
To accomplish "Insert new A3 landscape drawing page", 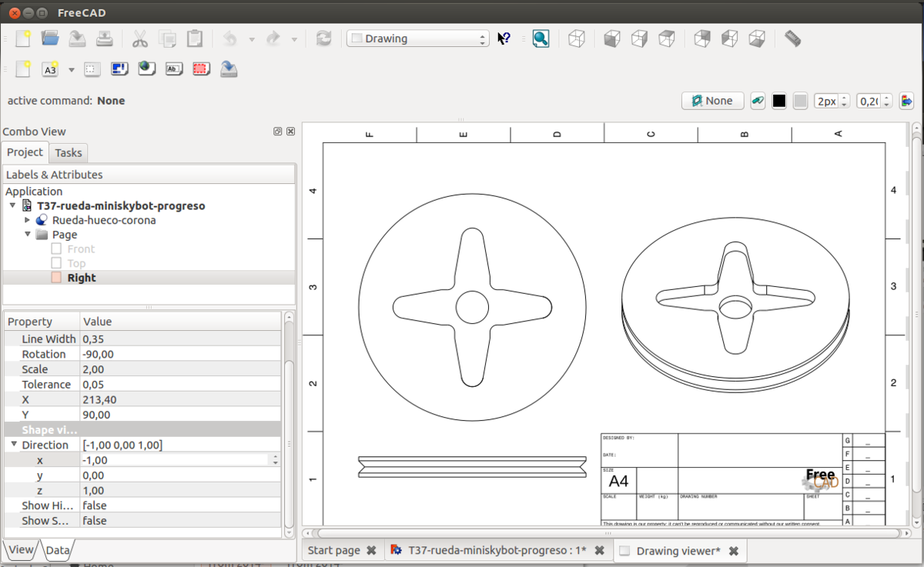I will click(50, 69).
